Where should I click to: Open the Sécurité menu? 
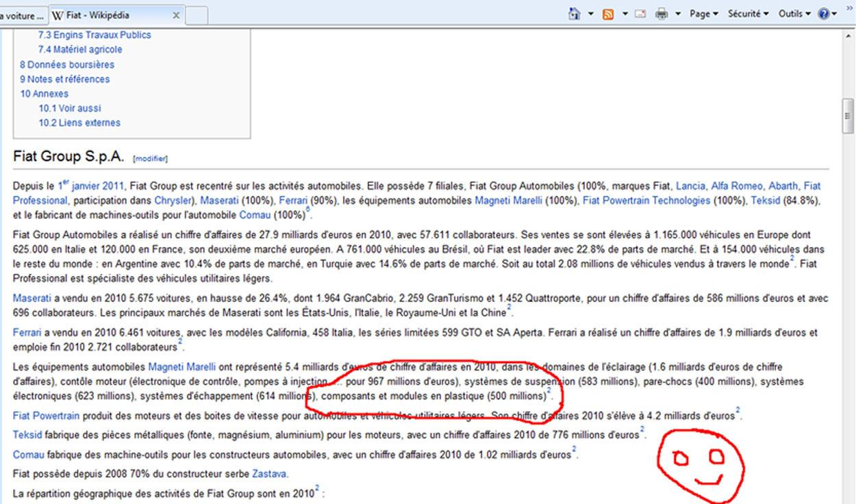pyautogui.click(x=748, y=14)
